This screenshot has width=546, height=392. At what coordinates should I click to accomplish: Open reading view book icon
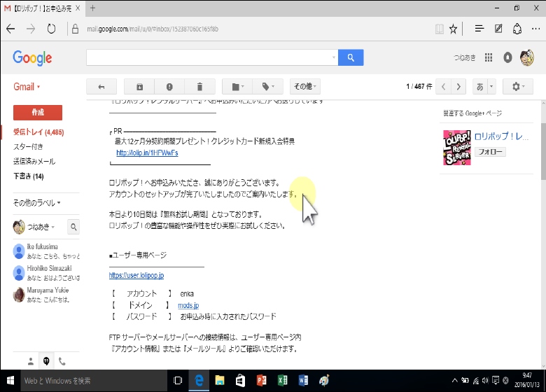pyautogui.click(x=439, y=29)
